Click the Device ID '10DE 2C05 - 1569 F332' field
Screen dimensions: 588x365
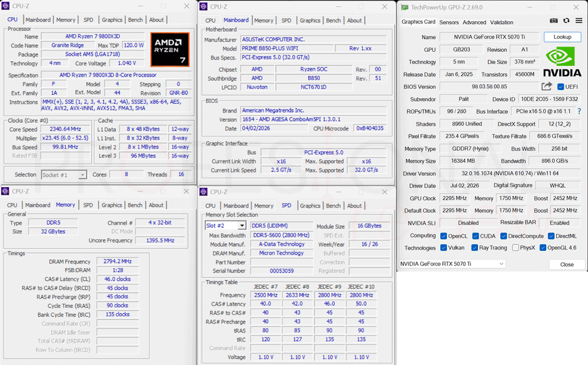[549, 99]
